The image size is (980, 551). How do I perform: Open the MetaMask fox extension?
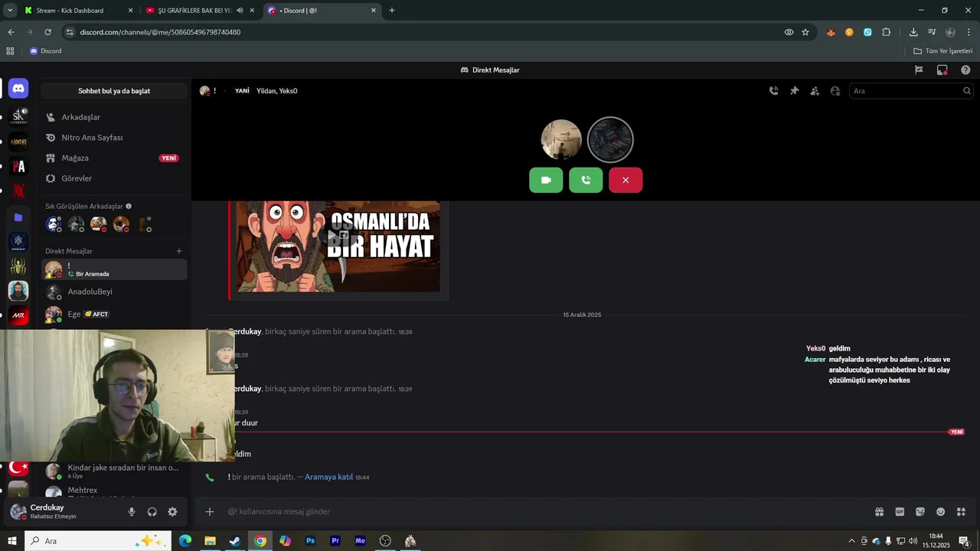click(x=831, y=32)
